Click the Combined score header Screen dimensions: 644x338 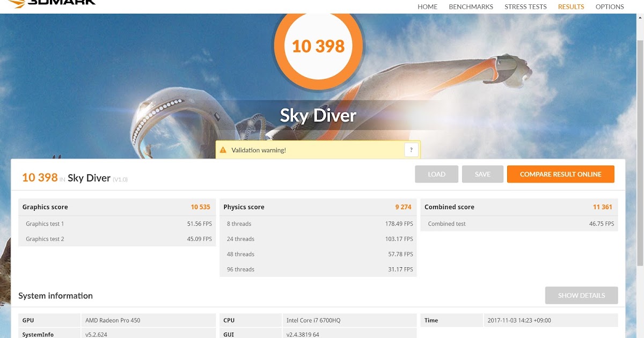tap(449, 207)
